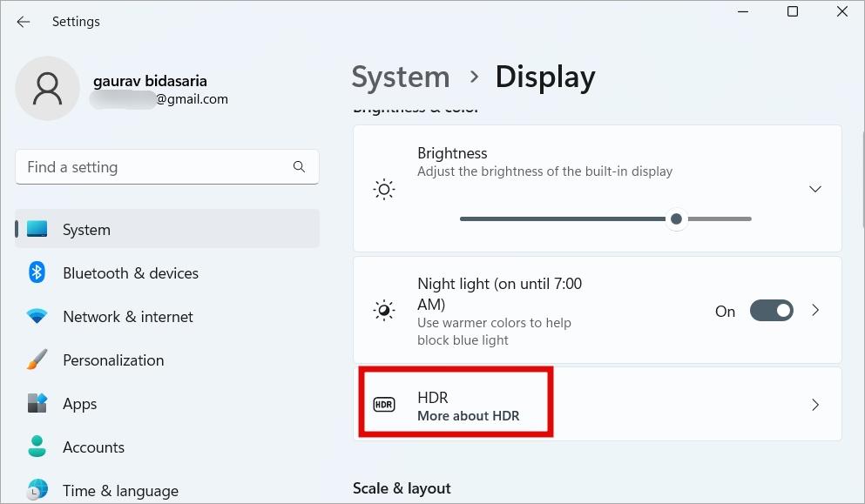Viewport: 865px width, 504px height.
Task: Click the HDR badge icon
Action: click(384, 404)
